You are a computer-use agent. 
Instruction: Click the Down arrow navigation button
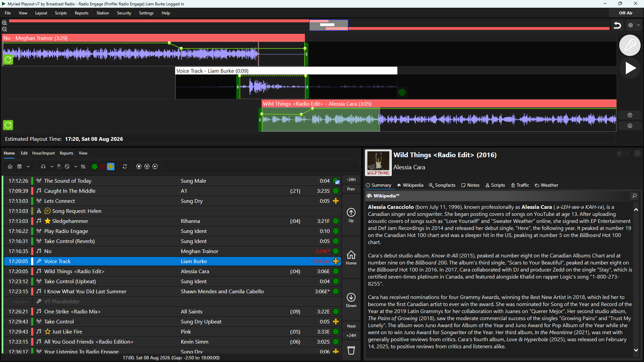(351, 300)
